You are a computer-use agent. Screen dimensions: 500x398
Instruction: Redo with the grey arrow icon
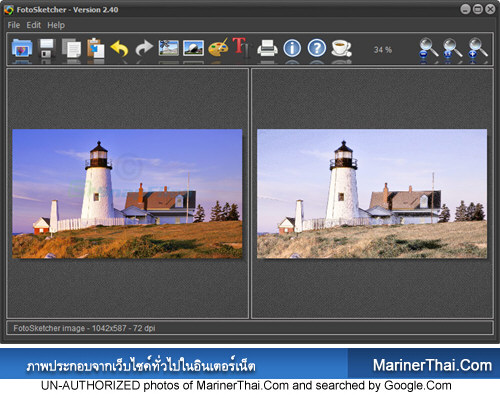point(144,48)
